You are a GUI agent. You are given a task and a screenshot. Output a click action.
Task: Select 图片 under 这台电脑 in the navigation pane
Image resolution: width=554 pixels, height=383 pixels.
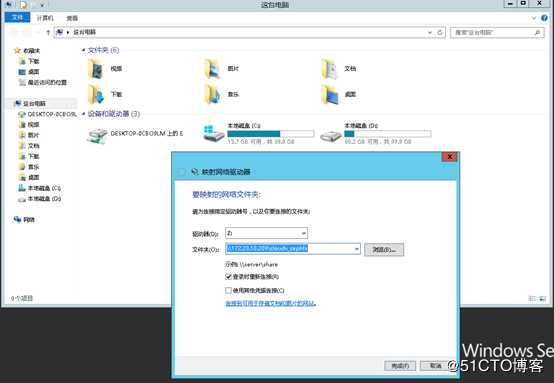click(x=29, y=135)
